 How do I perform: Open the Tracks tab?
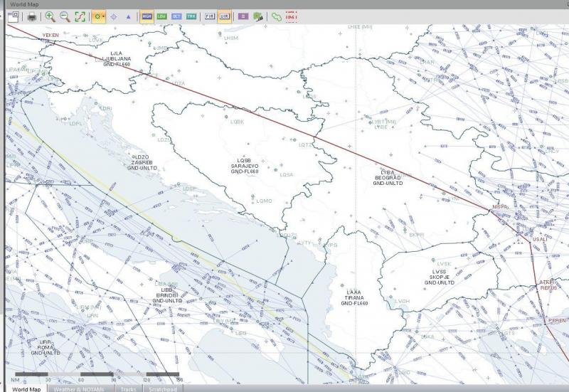click(128, 389)
